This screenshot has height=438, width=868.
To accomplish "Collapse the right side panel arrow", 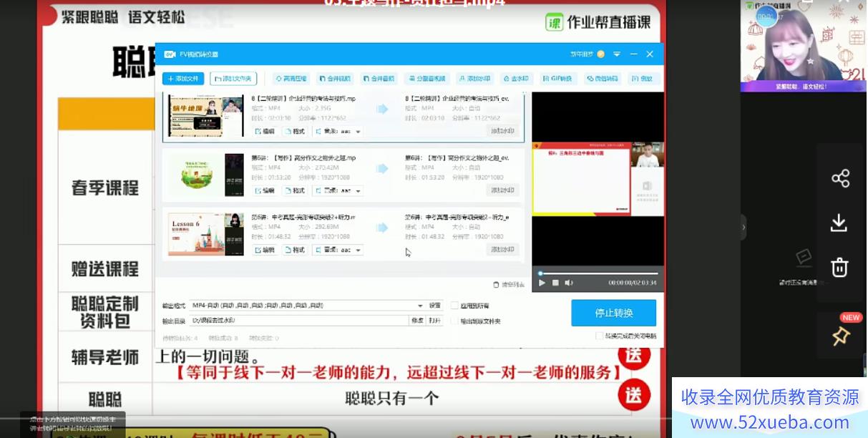I will coord(743,228).
